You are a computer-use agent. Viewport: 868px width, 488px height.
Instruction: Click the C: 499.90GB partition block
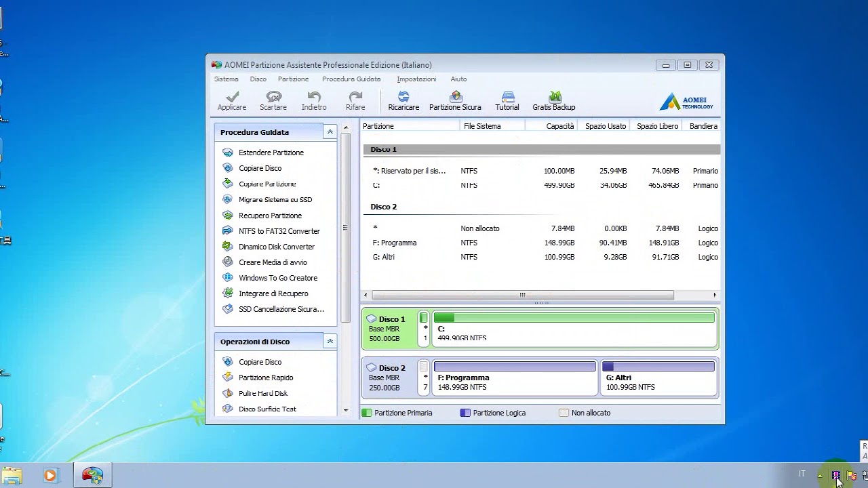tap(574, 328)
